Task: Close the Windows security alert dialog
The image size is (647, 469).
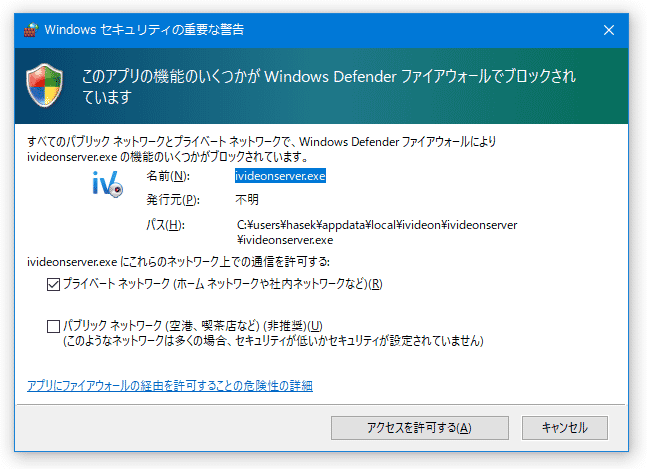Action: tap(609, 30)
